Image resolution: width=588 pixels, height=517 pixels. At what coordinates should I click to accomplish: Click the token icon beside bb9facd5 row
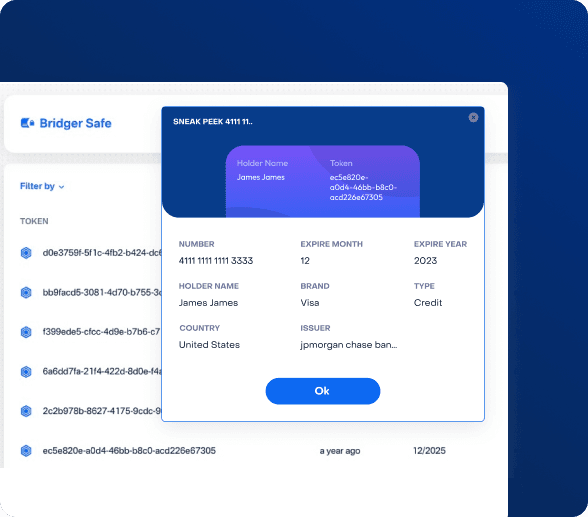pyautogui.click(x=26, y=292)
